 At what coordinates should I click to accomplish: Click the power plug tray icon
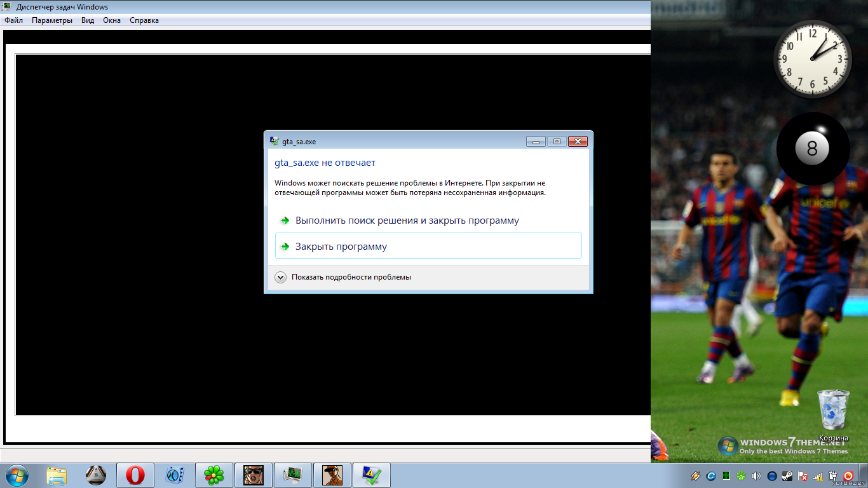(833, 476)
